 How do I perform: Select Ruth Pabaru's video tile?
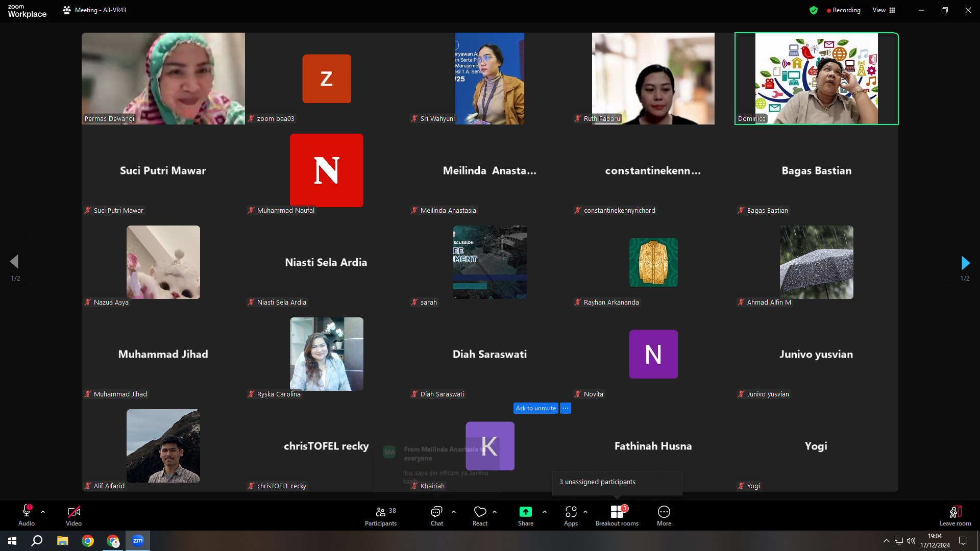[653, 79]
